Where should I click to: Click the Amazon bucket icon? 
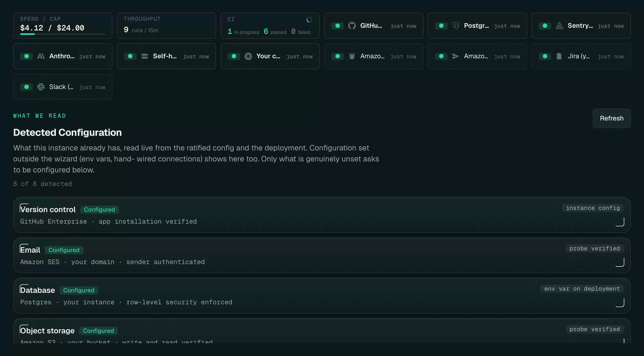pyautogui.click(x=352, y=56)
